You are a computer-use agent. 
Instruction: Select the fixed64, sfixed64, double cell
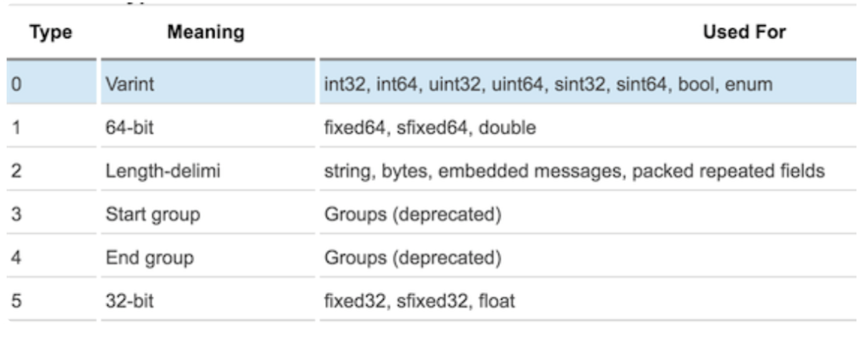click(x=430, y=128)
